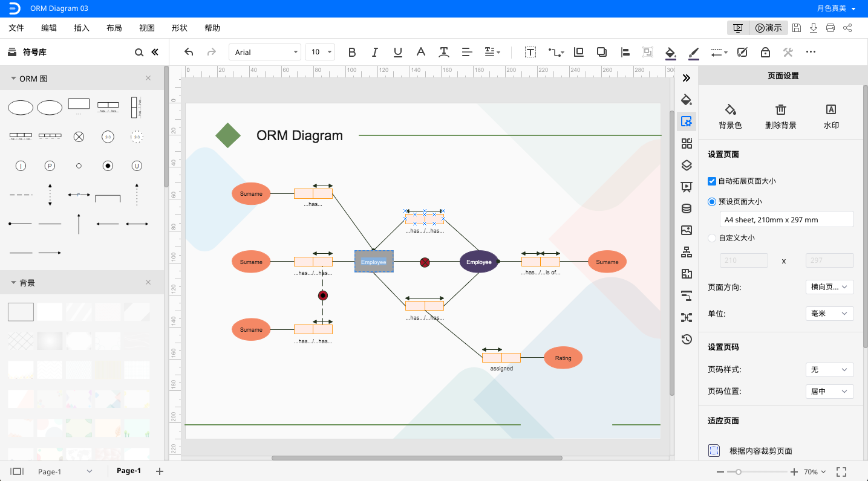
Task: Open the font color tool
Action: click(x=420, y=52)
